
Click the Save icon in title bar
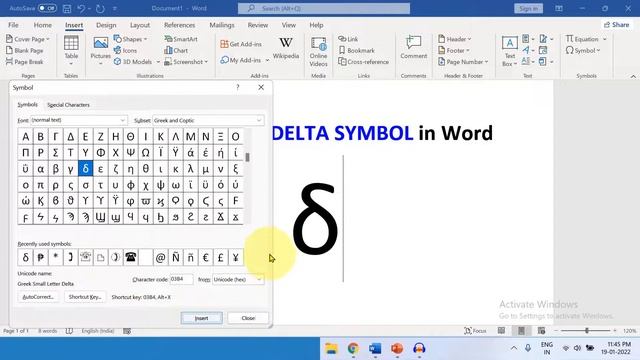click(67, 8)
